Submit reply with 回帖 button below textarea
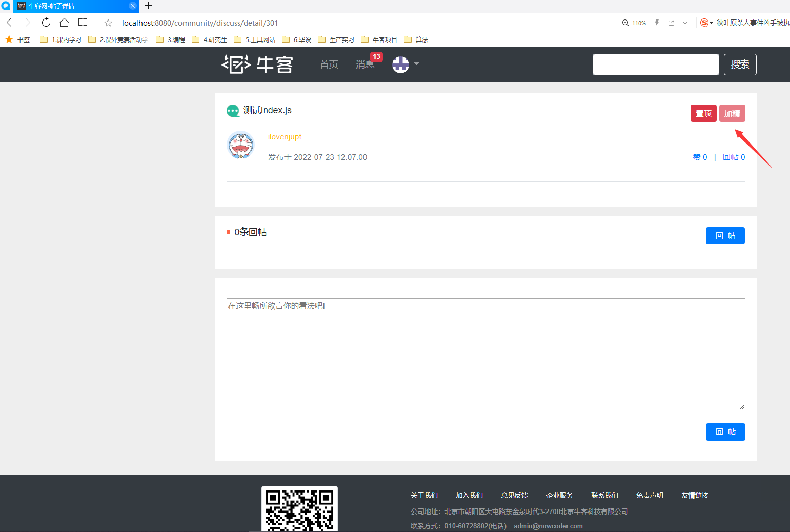Image resolution: width=790 pixels, height=532 pixels. tap(725, 432)
